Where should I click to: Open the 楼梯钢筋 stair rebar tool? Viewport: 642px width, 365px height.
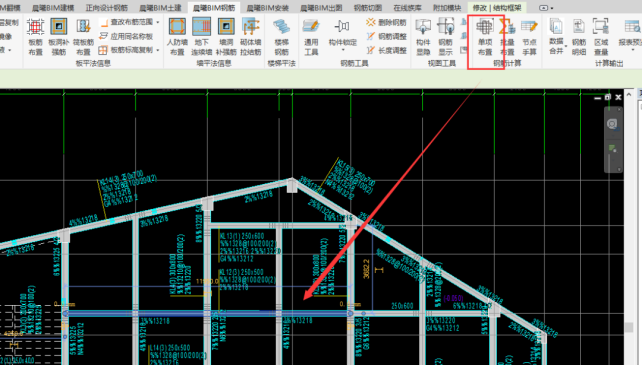(281, 37)
